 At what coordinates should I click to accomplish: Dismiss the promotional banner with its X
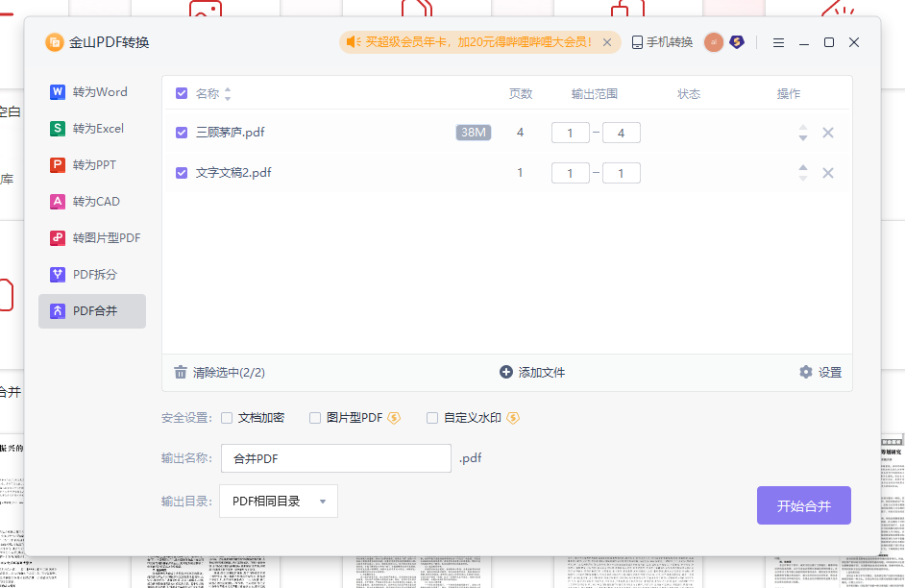point(607,42)
